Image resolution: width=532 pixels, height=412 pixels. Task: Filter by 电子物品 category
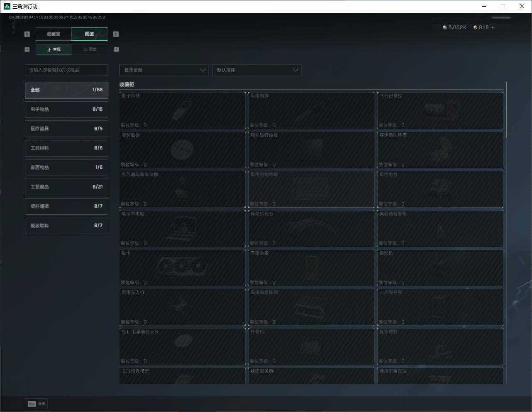click(66, 109)
